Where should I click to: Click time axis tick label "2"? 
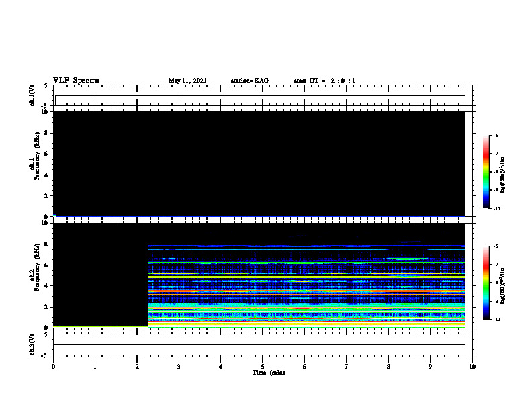(x=137, y=367)
